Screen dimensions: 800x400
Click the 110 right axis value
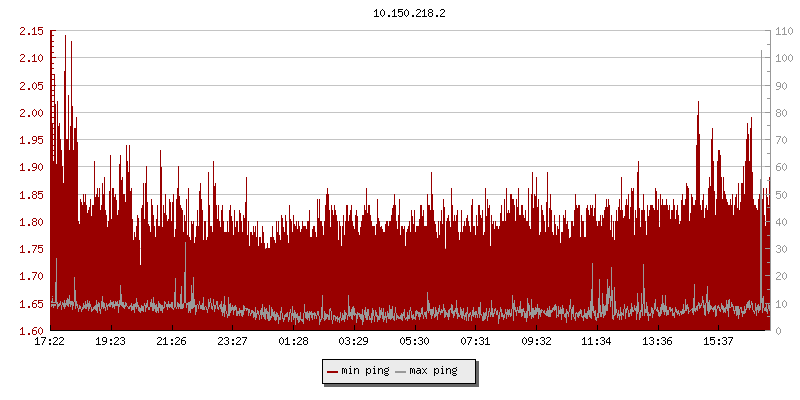coord(783,31)
